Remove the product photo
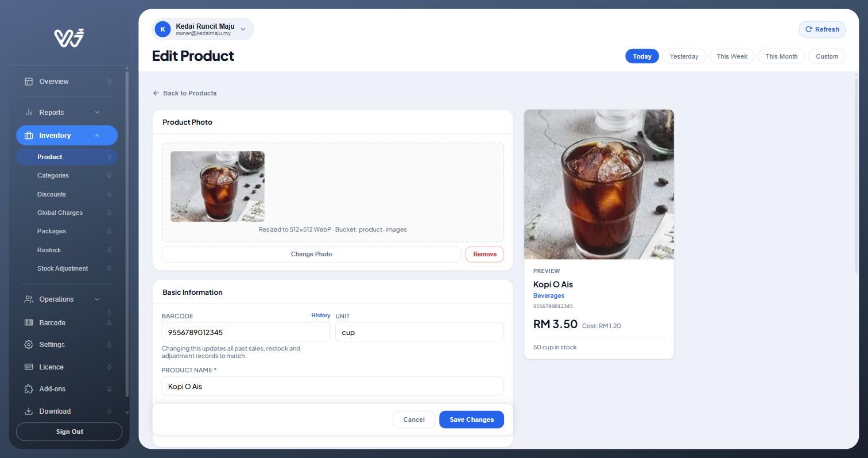The height and width of the screenshot is (458, 868). (485, 254)
